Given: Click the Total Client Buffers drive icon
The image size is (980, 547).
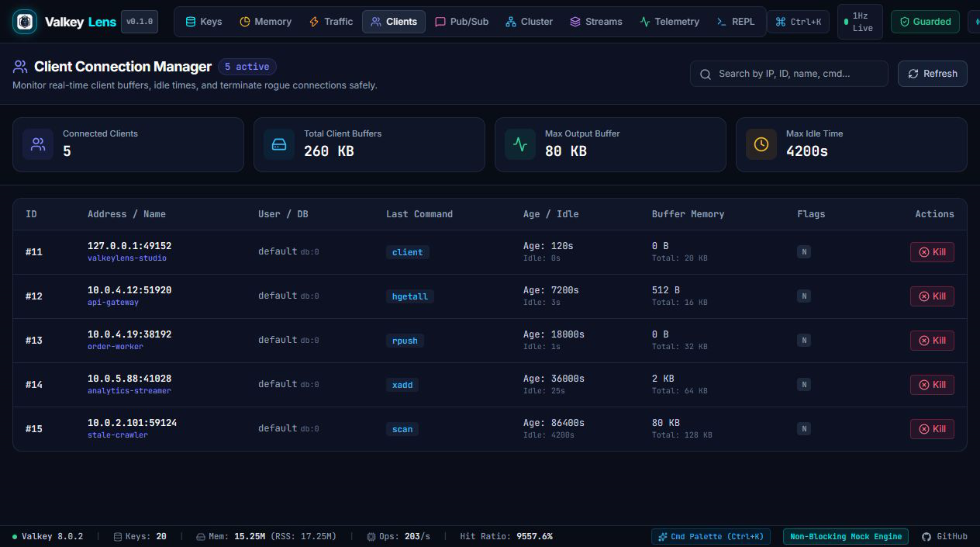Looking at the screenshot, I should pyautogui.click(x=279, y=144).
